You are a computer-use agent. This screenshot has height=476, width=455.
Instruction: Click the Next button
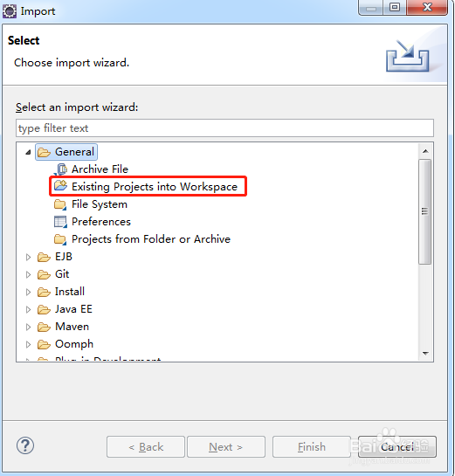coord(226,447)
